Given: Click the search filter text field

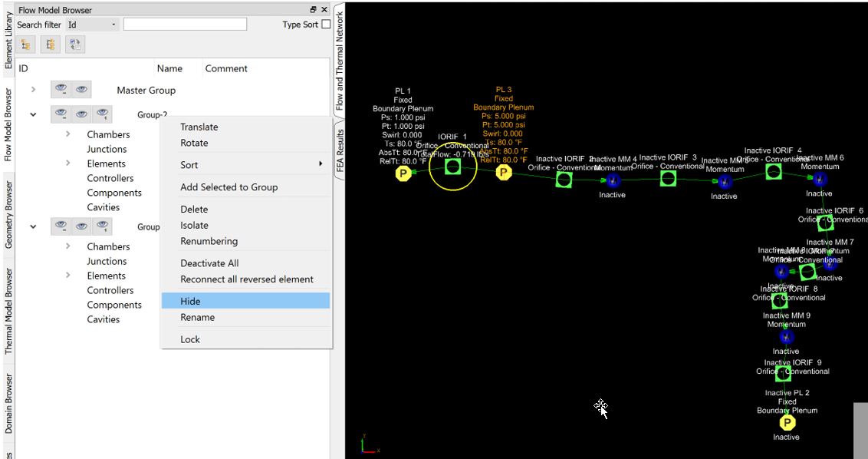Looking at the screenshot, I should click(185, 25).
